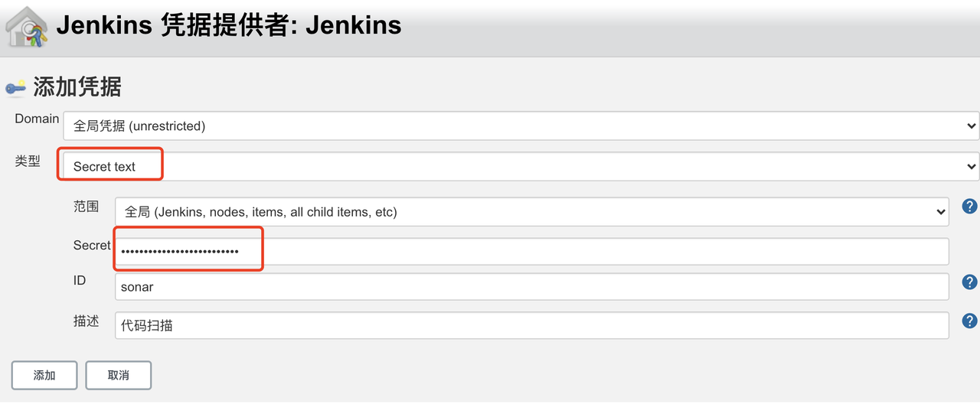Open the Domain dropdown
This screenshot has height=404, width=980.
click(521, 126)
